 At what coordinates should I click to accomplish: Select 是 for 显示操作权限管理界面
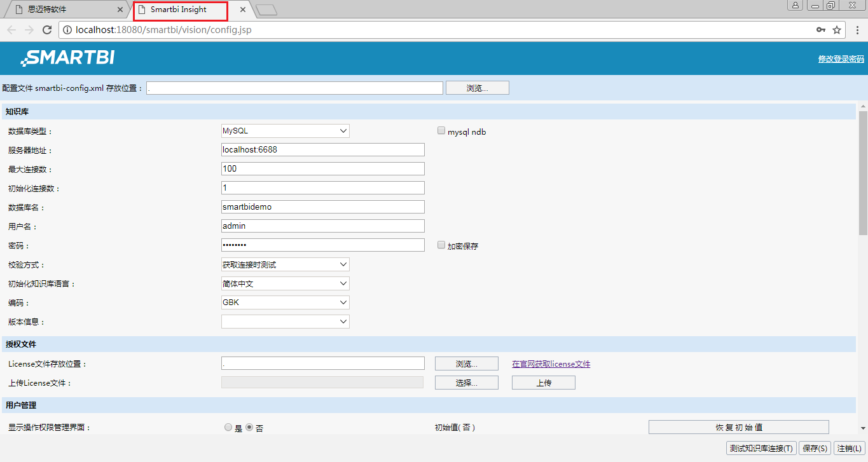coord(228,428)
